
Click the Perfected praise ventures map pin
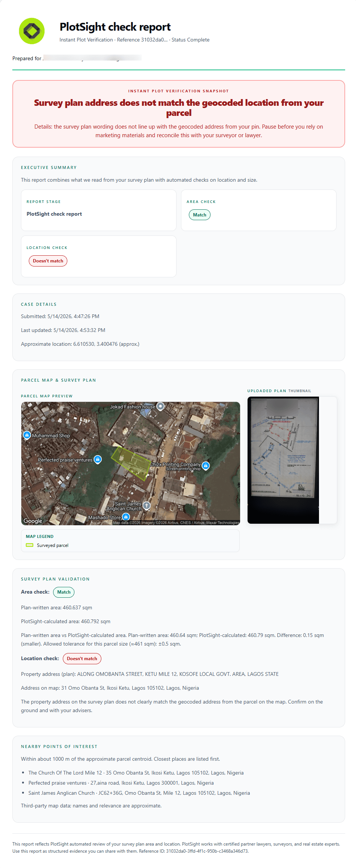point(98,459)
